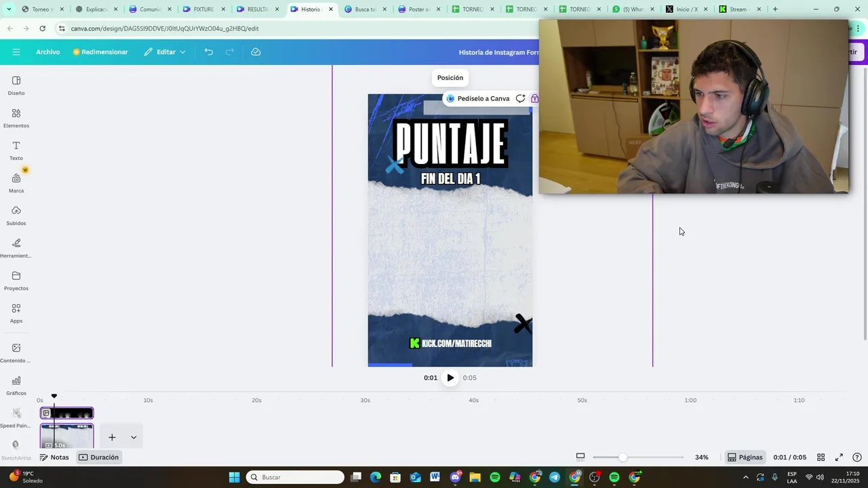Open the weather widget 19°C Soleado
868x488 pixels.
point(26,477)
